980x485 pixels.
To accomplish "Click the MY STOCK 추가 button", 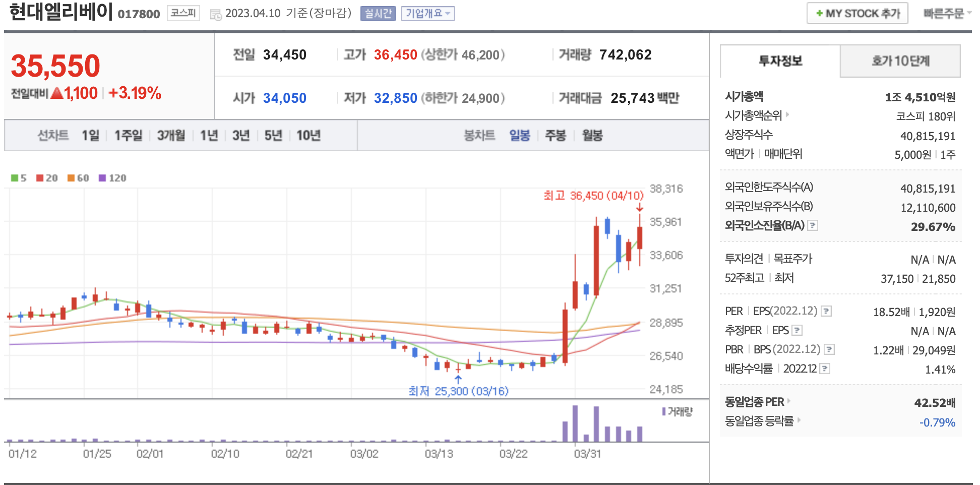I will click(857, 14).
